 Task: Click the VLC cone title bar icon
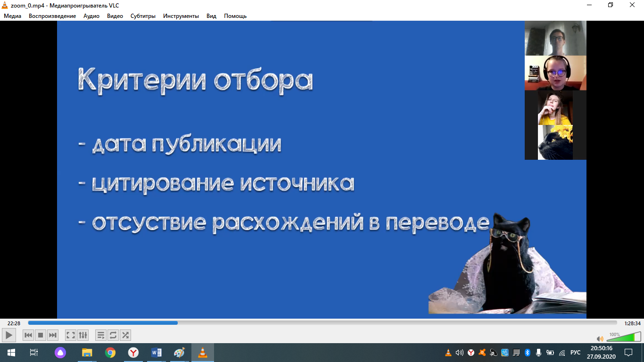tap(5, 5)
